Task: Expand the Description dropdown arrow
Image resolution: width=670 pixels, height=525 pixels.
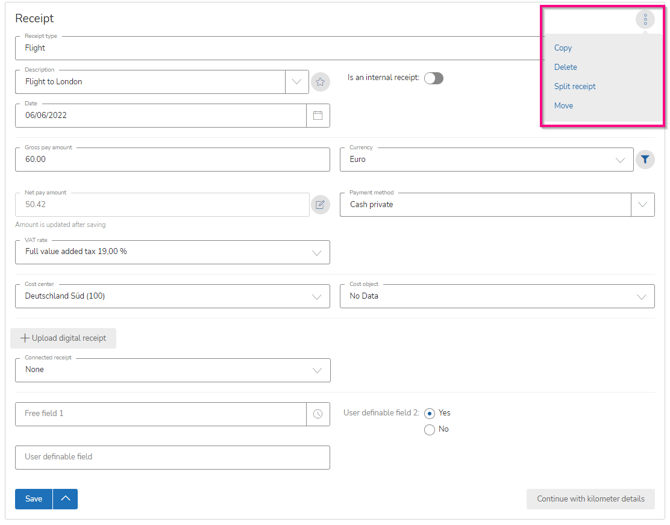Action: 297,82
